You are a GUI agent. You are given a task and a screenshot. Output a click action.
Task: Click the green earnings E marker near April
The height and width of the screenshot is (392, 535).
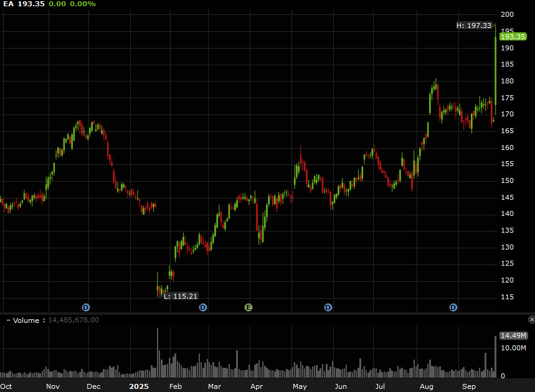pos(248,307)
